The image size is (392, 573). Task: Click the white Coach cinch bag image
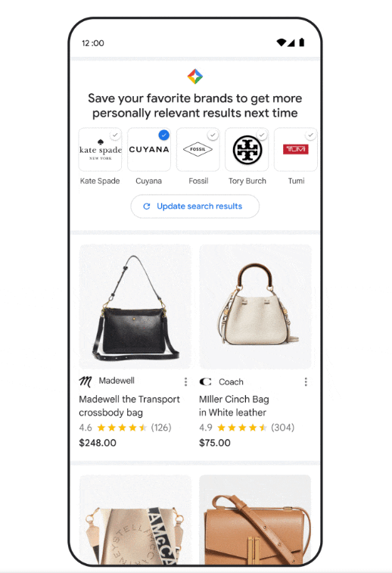255,307
